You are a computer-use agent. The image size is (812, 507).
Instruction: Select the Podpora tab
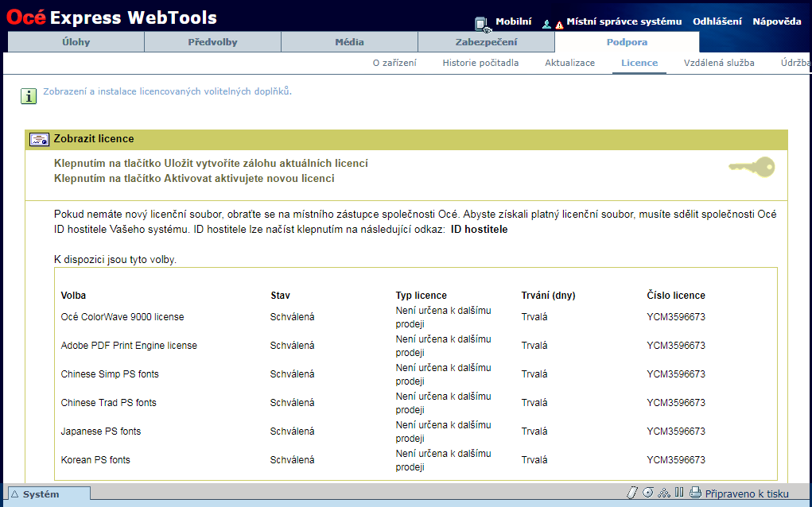point(627,42)
